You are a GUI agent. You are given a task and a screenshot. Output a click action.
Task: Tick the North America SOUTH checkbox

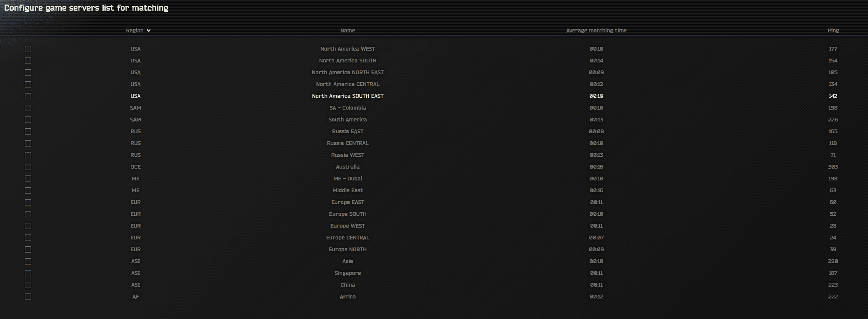(28, 61)
